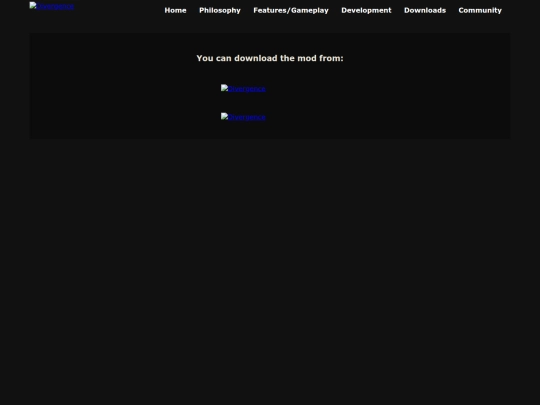Open the Home nav item
The width and height of the screenshot is (540, 405).
[175, 10]
